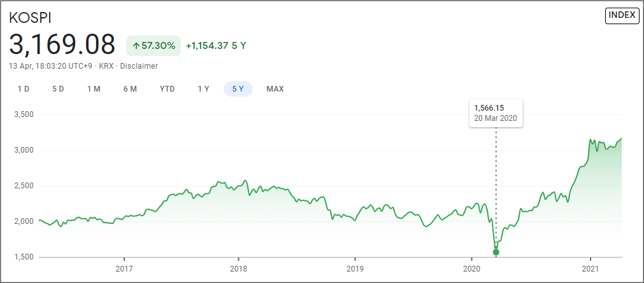Select the 1 Y time range tab
Image resolution: width=644 pixels, height=283 pixels.
coord(204,89)
